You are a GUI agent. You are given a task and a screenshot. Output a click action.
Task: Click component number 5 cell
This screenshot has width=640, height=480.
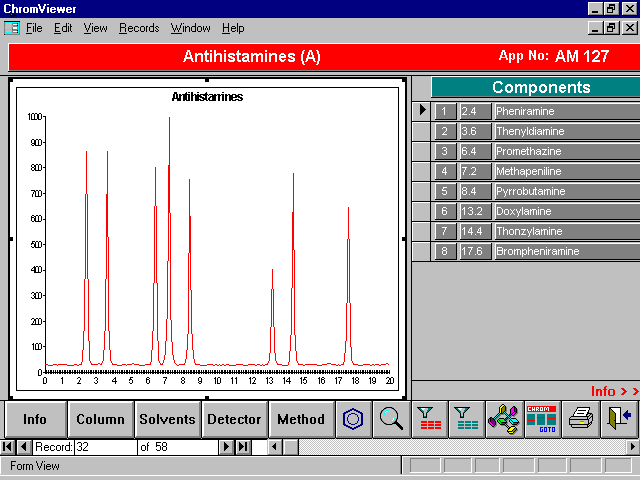(445, 191)
